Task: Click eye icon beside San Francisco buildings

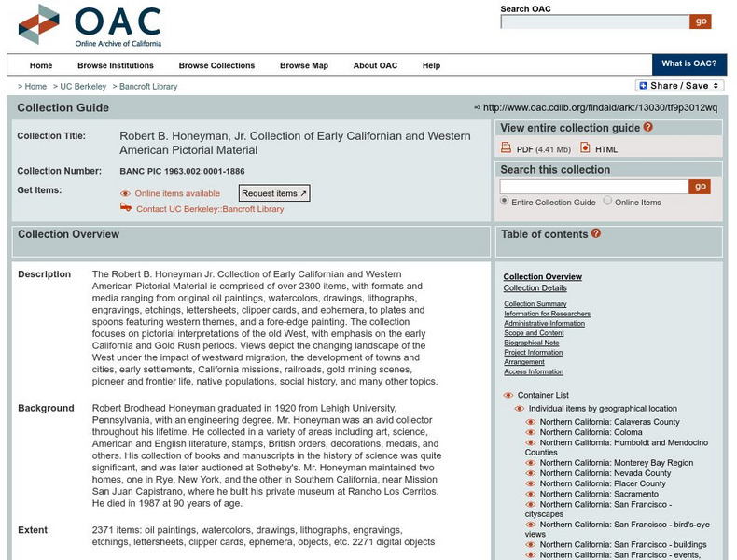Action: pos(530,544)
